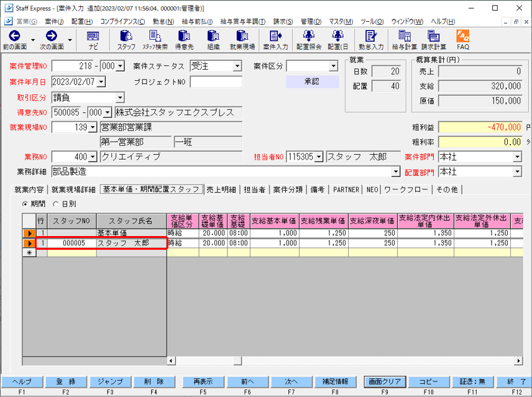Click the ジャンプ F3 button

pyautogui.click(x=110, y=381)
